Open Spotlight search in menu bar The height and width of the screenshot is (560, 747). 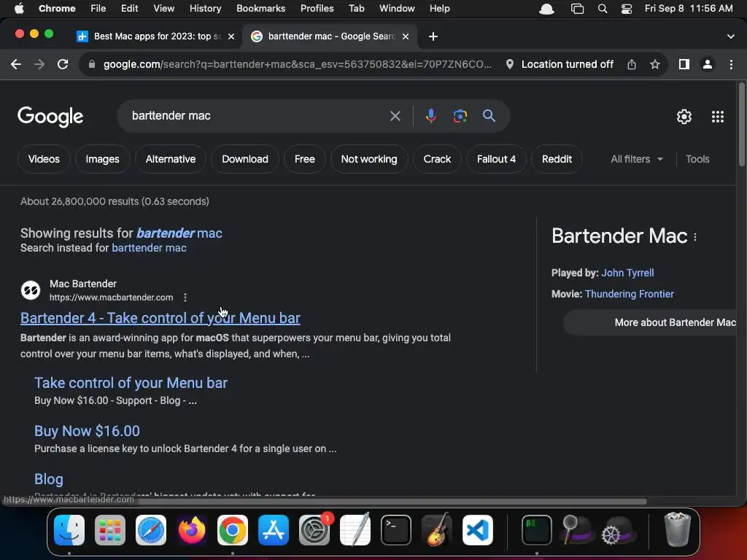click(603, 9)
